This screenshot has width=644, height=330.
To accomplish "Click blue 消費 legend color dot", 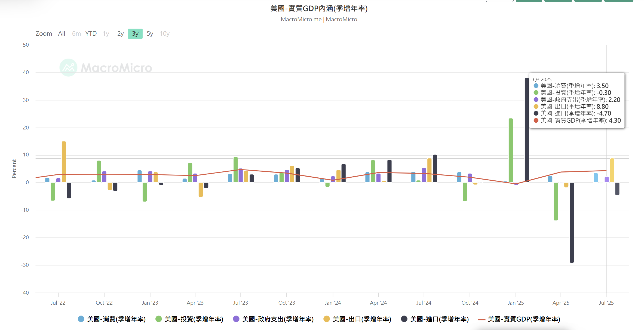I will [x=81, y=319].
